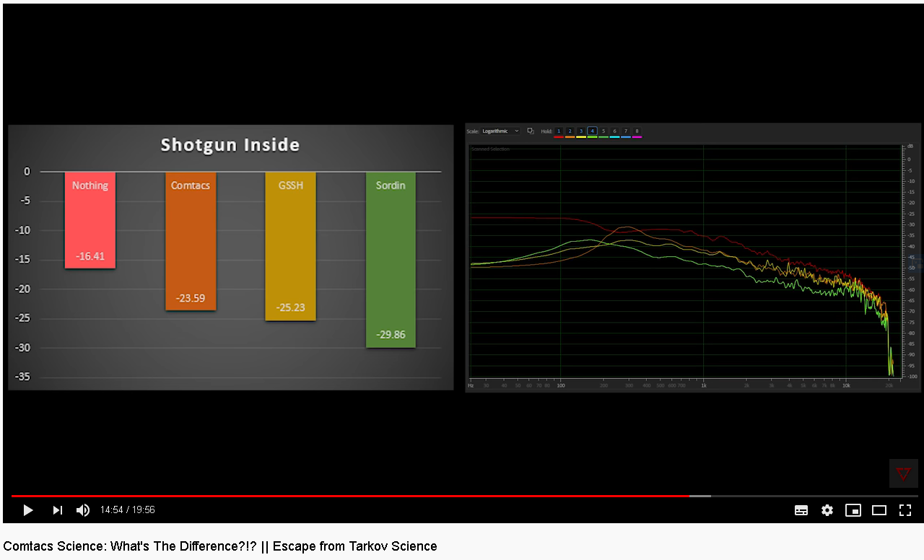Click the green Sordin bar
924x560 pixels.
point(391,260)
